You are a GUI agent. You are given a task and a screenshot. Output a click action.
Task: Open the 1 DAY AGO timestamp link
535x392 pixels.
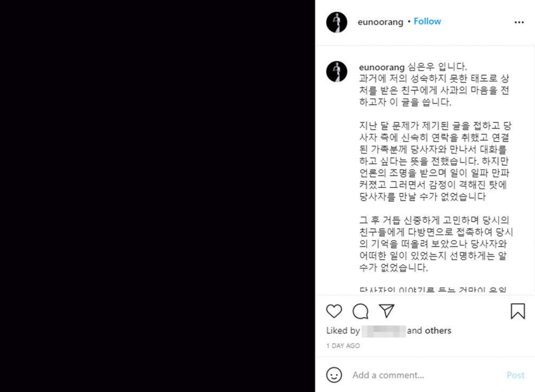click(343, 345)
